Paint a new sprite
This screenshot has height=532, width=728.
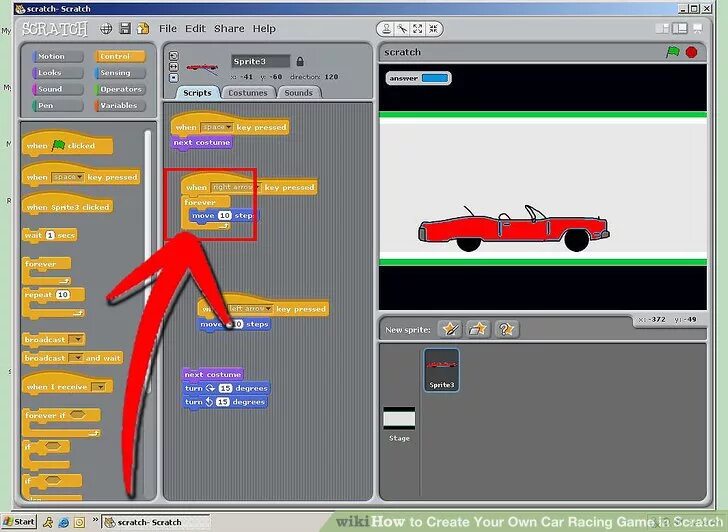[x=449, y=329]
